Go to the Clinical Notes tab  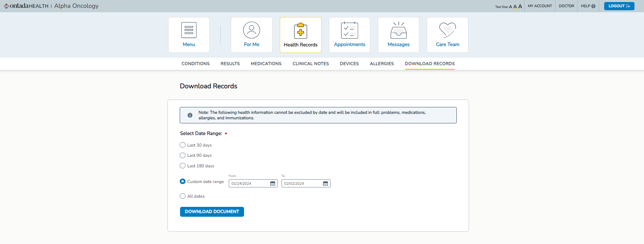point(310,64)
